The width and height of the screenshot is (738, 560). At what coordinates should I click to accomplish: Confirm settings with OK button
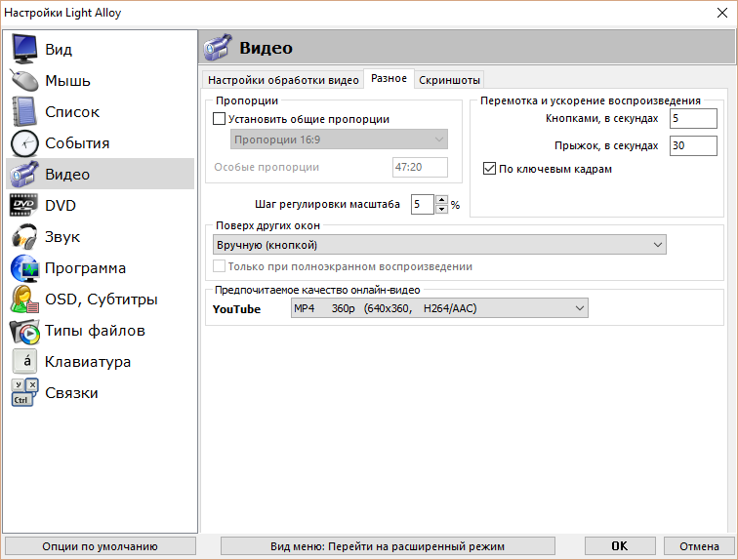pos(619,546)
